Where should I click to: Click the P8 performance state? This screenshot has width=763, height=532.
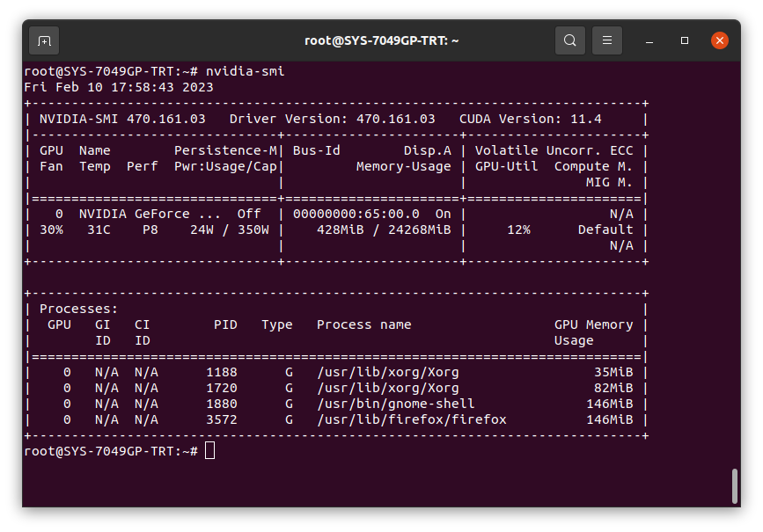150,230
